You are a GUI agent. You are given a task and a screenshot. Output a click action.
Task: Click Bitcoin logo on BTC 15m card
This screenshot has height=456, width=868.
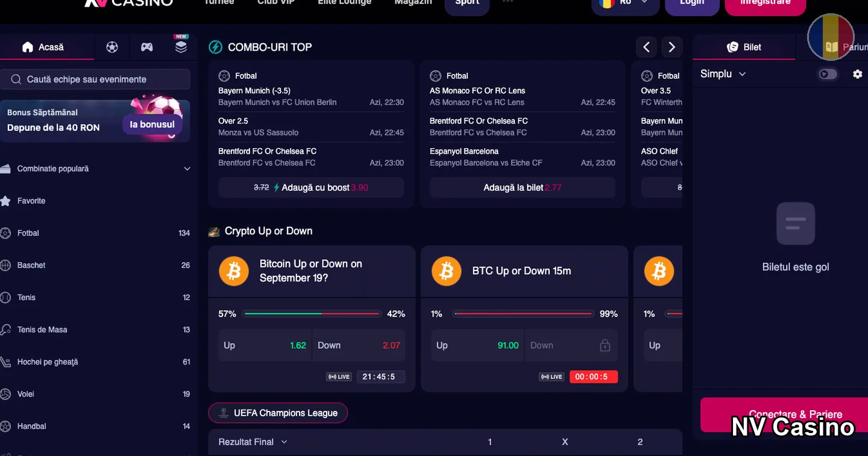(446, 271)
